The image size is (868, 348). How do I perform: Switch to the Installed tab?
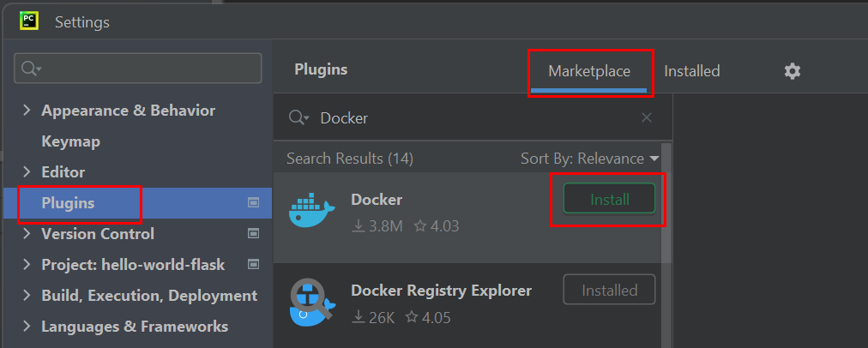pyautogui.click(x=691, y=71)
